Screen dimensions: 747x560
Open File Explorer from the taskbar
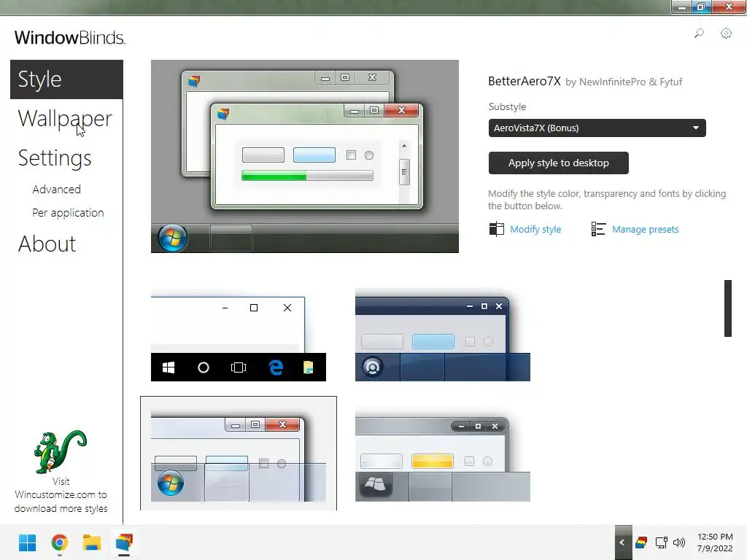coord(91,542)
